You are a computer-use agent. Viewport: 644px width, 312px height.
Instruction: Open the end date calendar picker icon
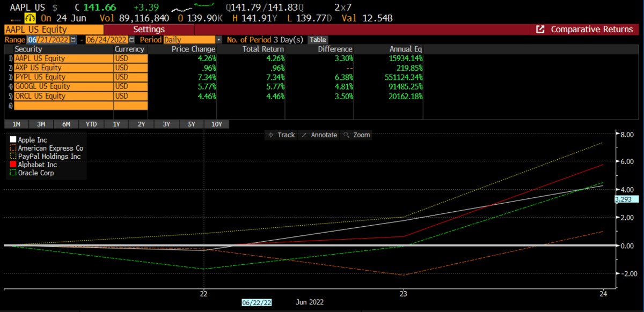tap(131, 40)
